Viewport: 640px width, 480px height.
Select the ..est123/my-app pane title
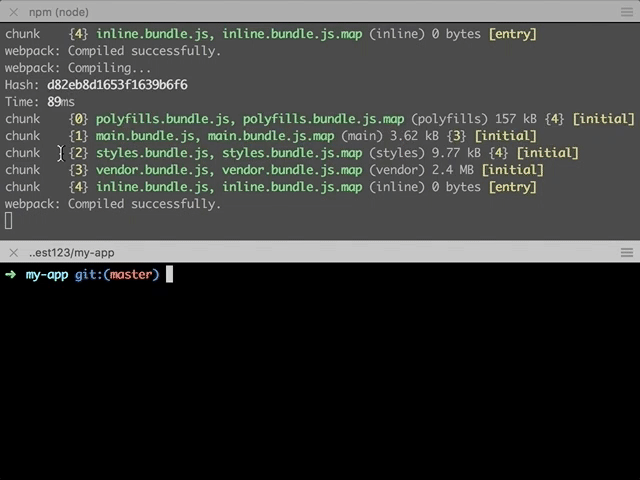pyautogui.click(x=72, y=253)
